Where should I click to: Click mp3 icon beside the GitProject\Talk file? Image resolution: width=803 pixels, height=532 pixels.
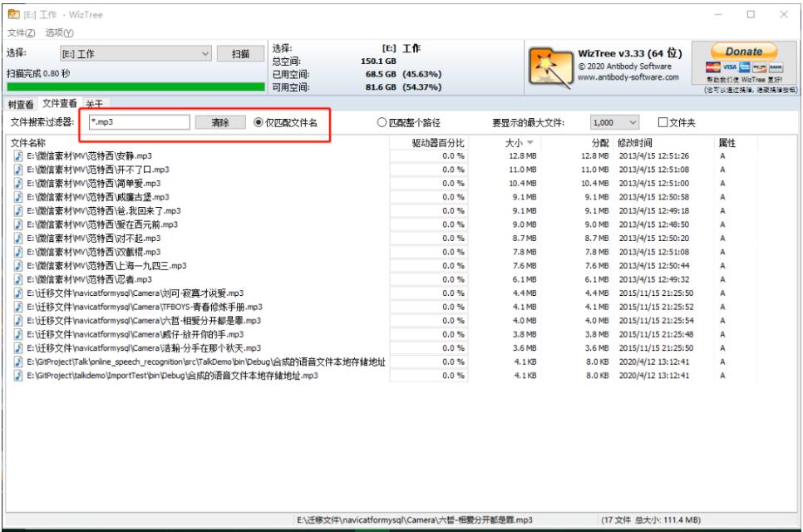18,362
